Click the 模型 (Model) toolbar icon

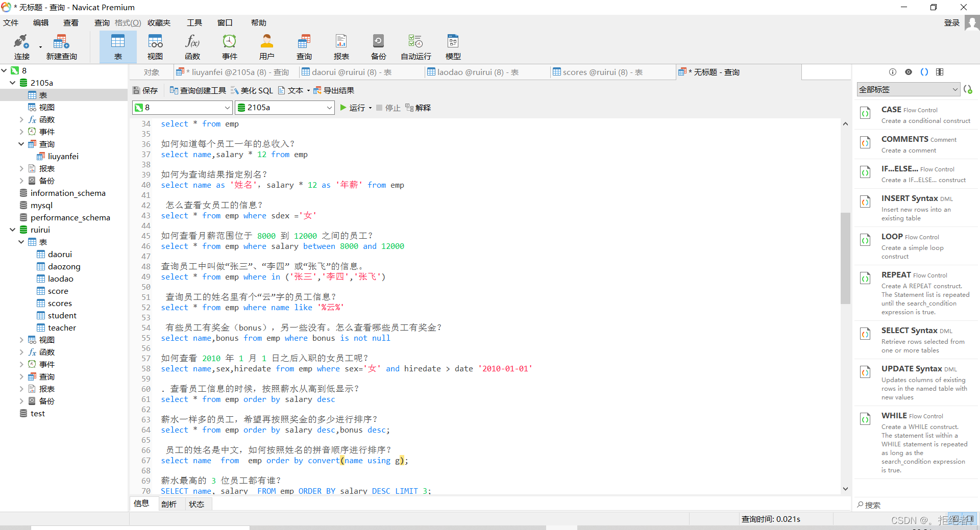pyautogui.click(x=453, y=47)
